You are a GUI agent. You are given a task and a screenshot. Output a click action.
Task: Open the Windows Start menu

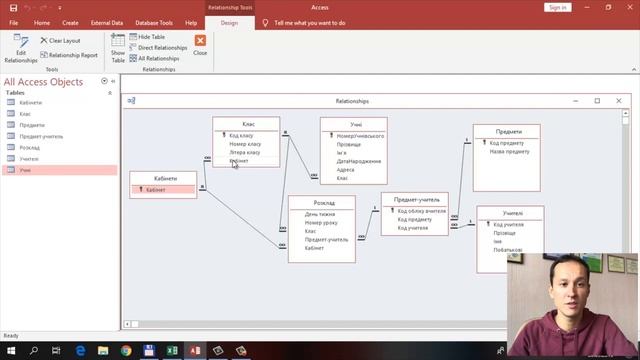tap(11, 351)
